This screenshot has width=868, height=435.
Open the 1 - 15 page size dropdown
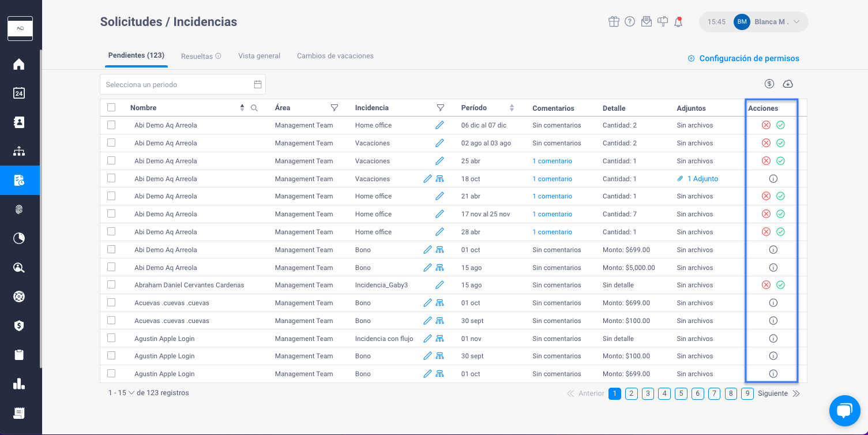121,393
